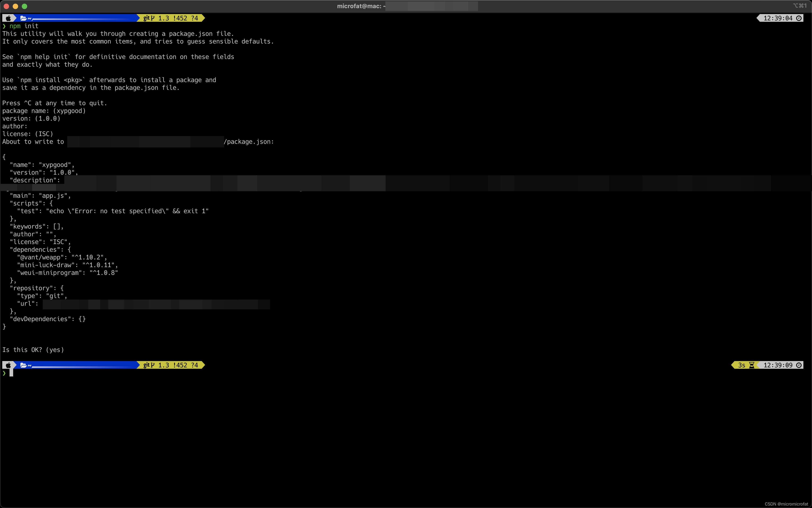
Task: Click "save it as a dependency" line
Action: coord(91,88)
